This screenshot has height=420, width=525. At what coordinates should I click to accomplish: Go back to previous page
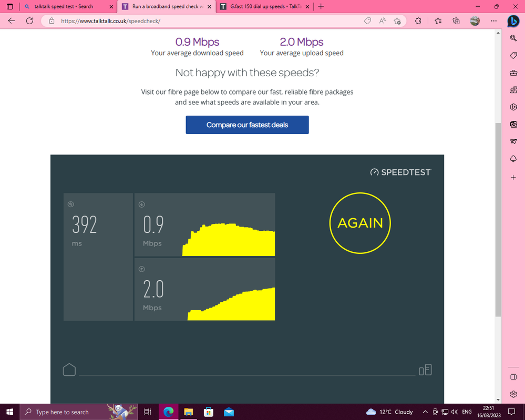point(12,21)
